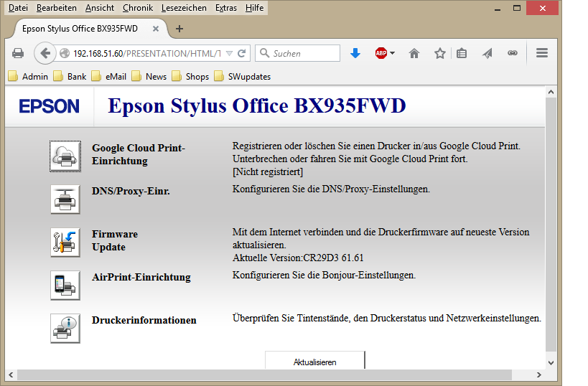
Task: Click the text "[Nicht registriert]"
Action: point(268,171)
